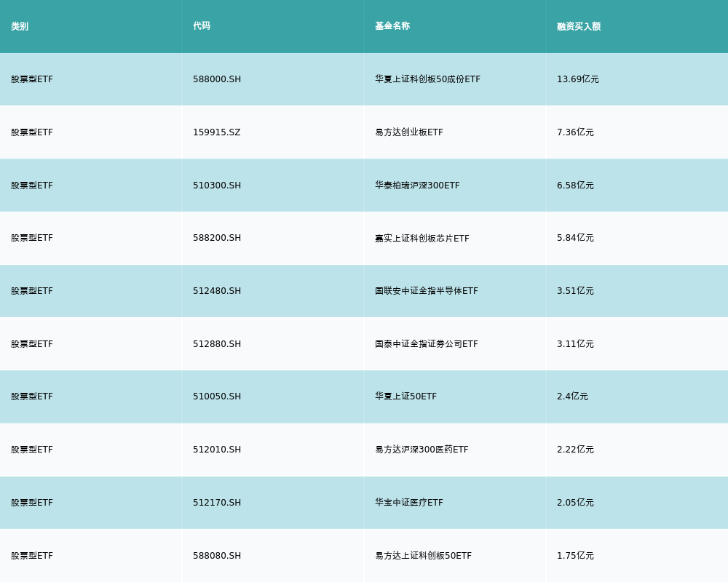Click 股票型ETF in the 588080.SH row
This screenshot has height=582, width=728.
tap(32, 556)
